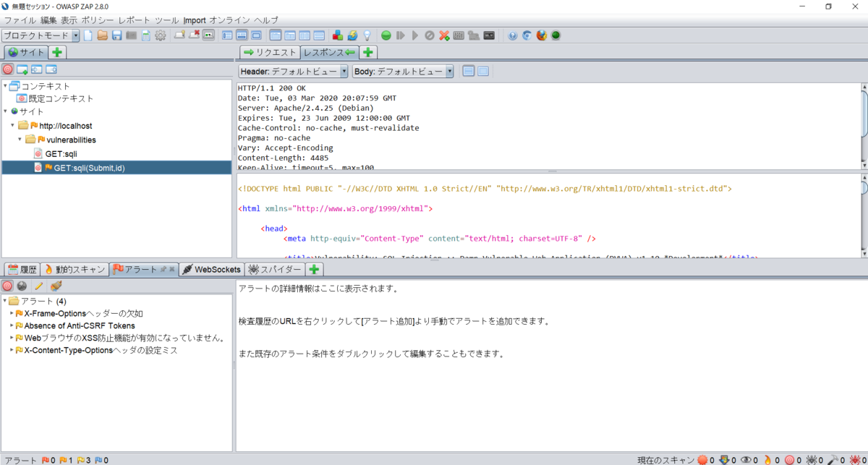Open the Import menu
This screenshot has width=868, height=465.
point(195,20)
